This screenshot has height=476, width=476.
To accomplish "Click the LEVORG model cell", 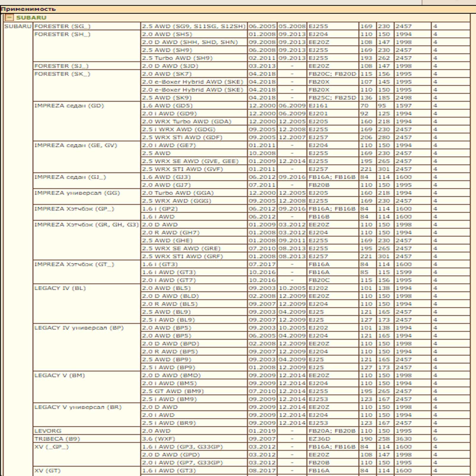I will pos(48,431).
